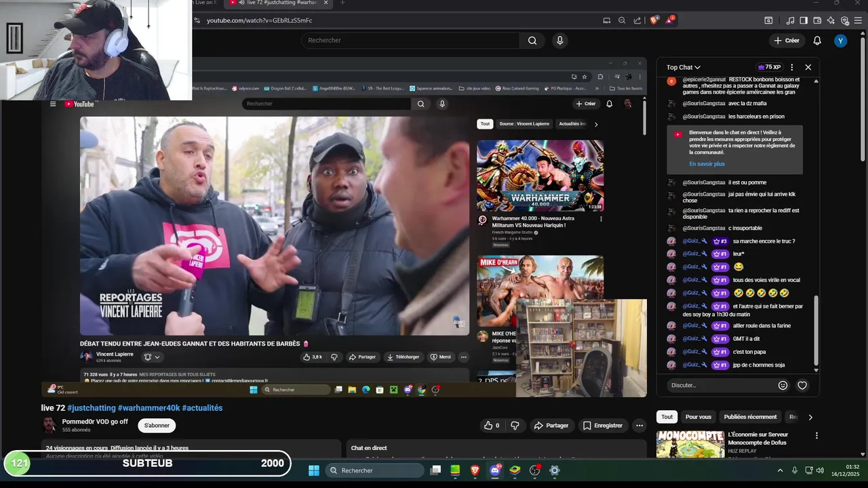Screen dimensions: 868x488
Task: Click the Enregistrer button
Action: [602, 426]
